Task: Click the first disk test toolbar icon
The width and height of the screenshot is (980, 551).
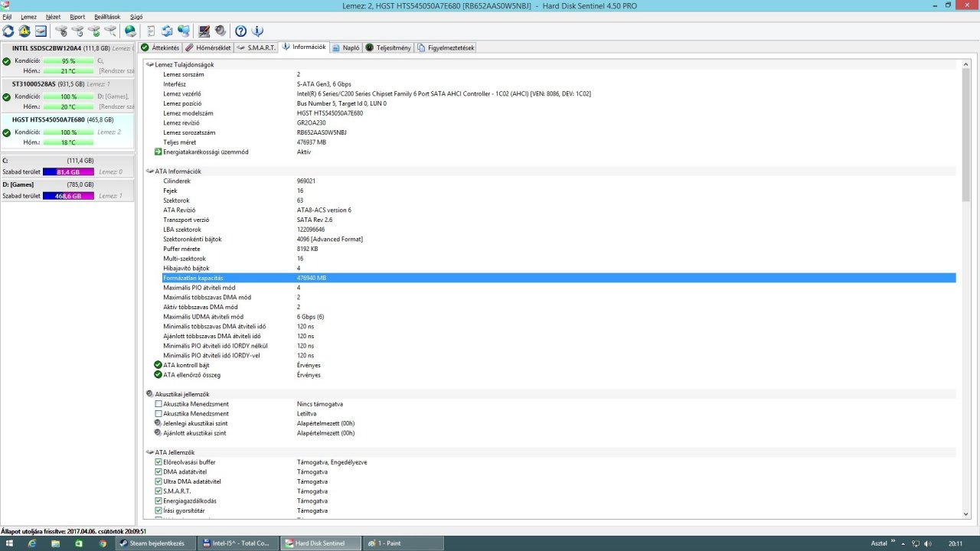Action: pyautogui.click(x=61, y=31)
